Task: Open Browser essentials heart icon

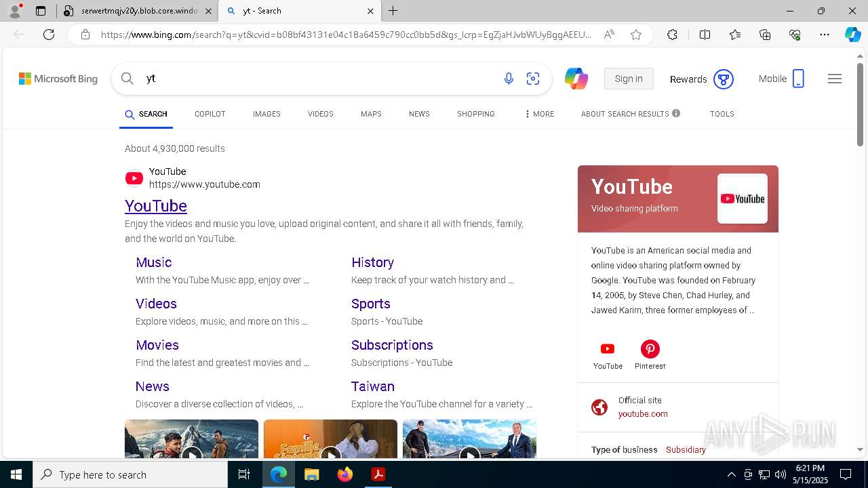Action: (795, 35)
